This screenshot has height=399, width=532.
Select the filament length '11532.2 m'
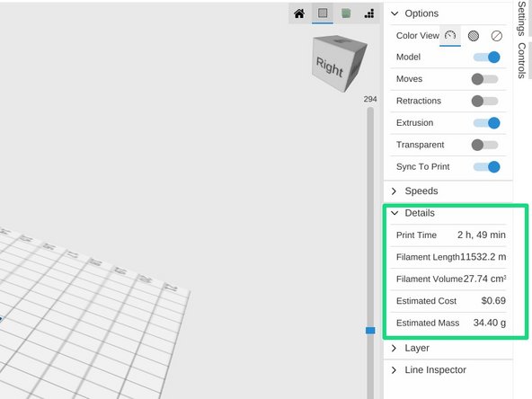tap(483, 257)
